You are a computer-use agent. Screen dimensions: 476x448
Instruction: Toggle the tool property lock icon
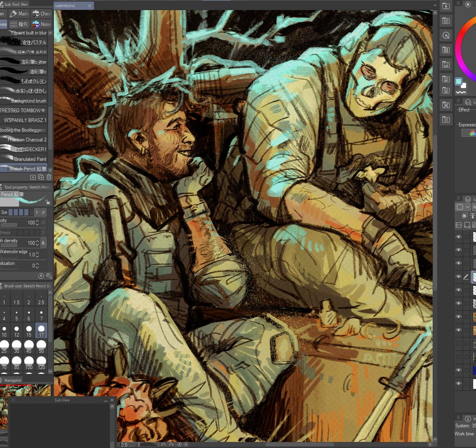pos(47,202)
